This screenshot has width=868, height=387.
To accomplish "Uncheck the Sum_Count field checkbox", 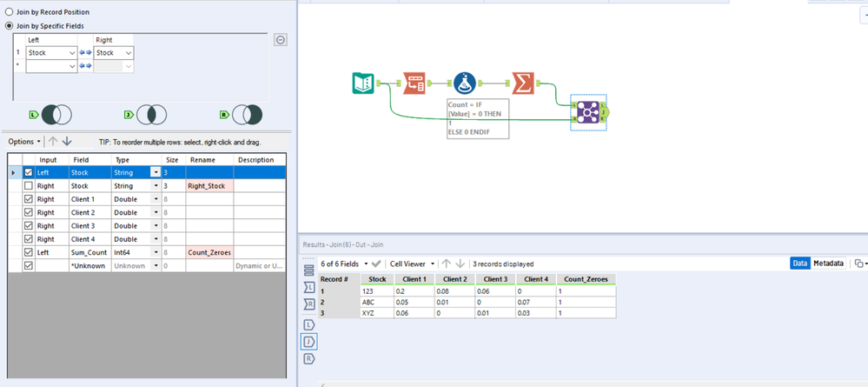I will click(x=29, y=252).
